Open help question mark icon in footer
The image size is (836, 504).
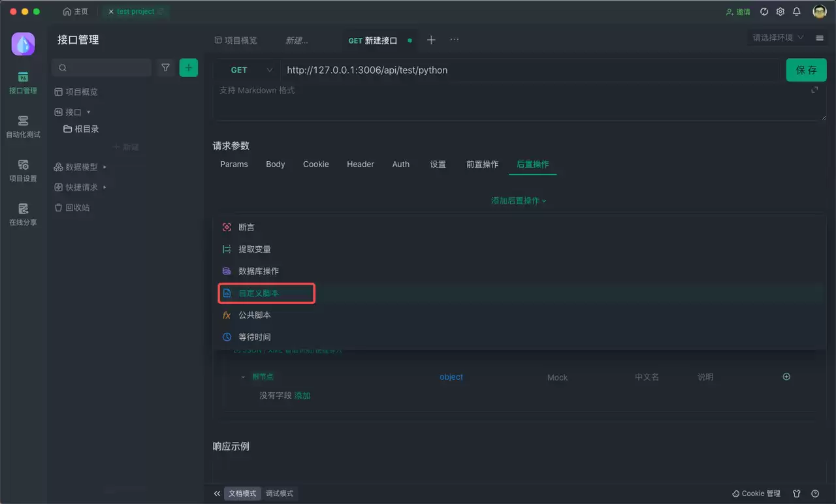[x=815, y=494]
